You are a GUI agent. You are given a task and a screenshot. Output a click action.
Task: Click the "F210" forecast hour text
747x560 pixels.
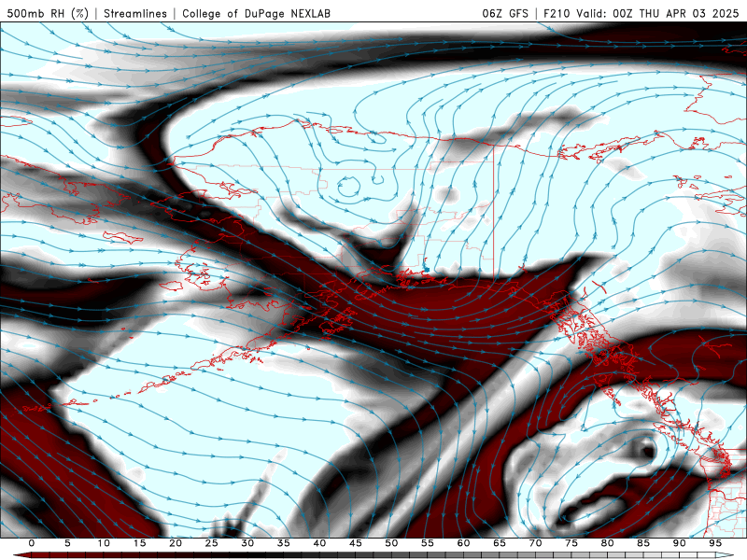click(x=557, y=13)
